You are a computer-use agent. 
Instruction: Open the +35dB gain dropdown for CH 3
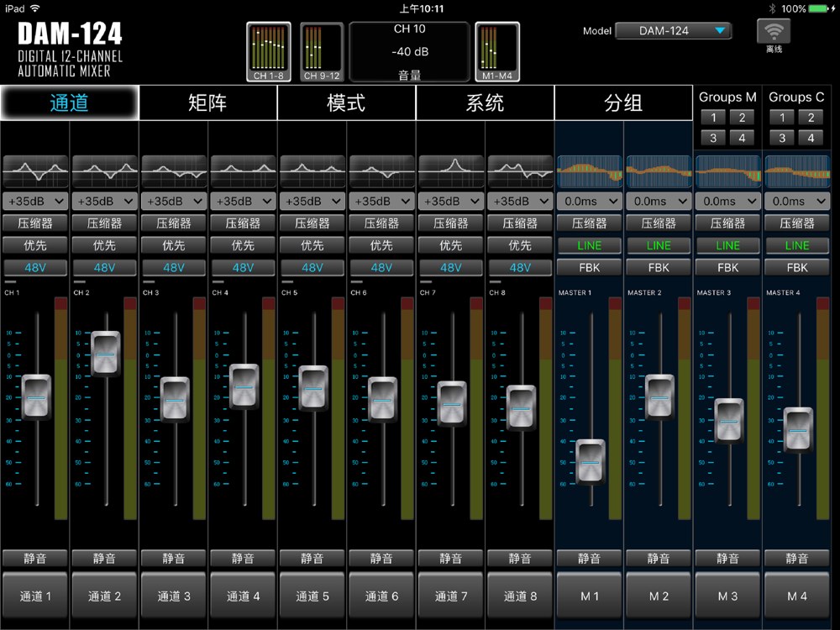tap(174, 202)
